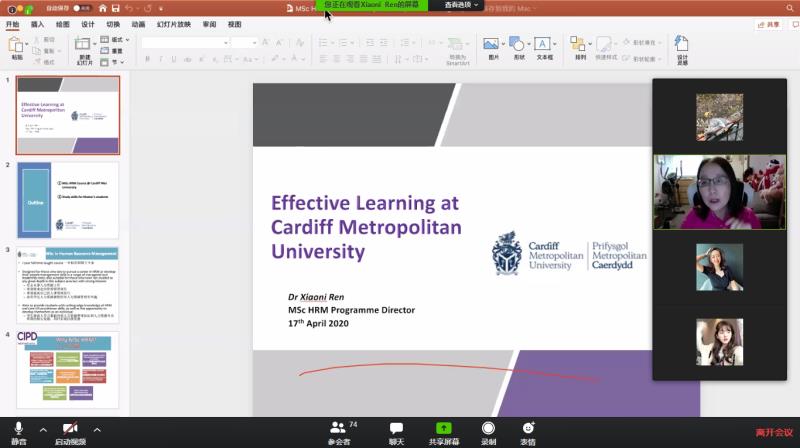Open video options arrow beside camera
The width and height of the screenshot is (800, 448).
tap(97, 430)
